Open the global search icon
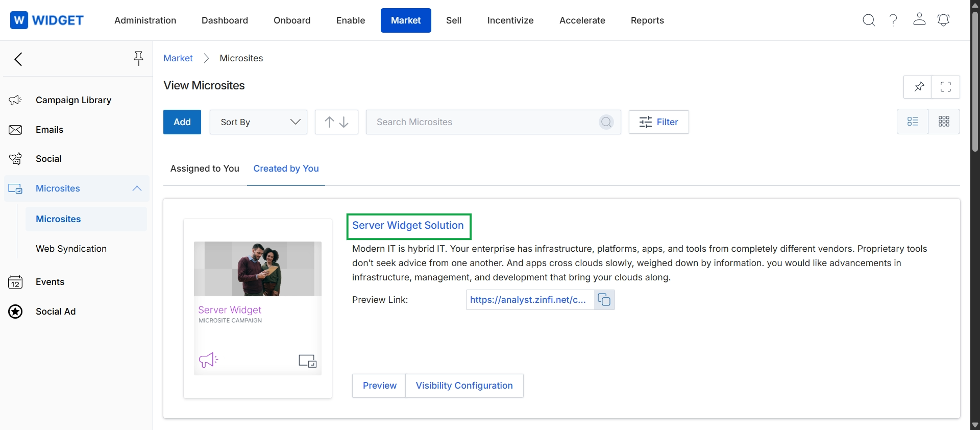 point(869,20)
